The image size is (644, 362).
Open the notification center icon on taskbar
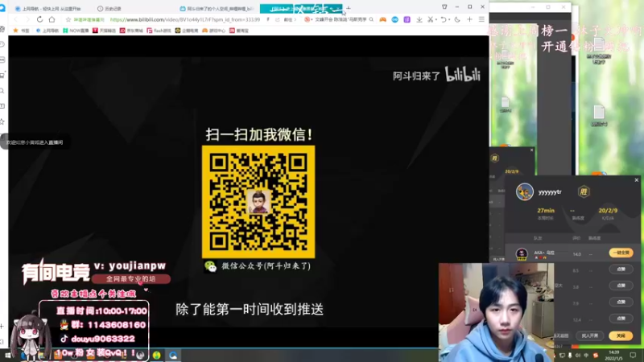click(633, 355)
